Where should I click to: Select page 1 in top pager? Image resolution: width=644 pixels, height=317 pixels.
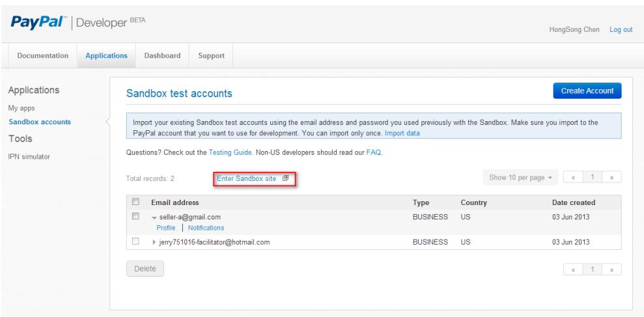[x=593, y=178]
